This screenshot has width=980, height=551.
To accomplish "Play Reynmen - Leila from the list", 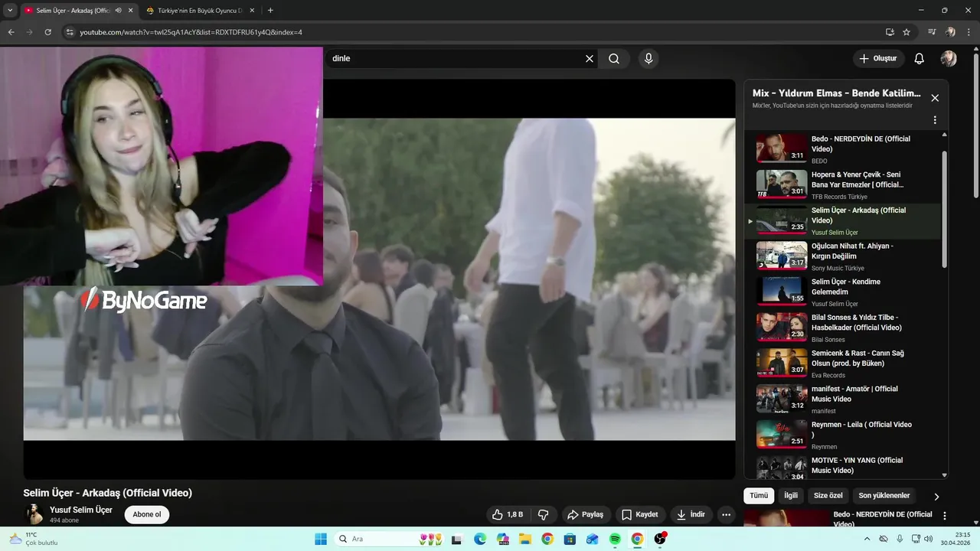I will click(842, 435).
